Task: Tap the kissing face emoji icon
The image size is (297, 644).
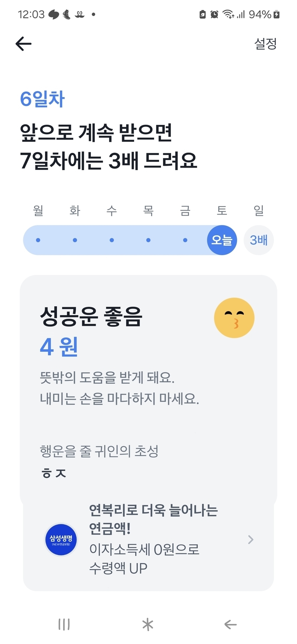Action: click(x=234, y=318)
